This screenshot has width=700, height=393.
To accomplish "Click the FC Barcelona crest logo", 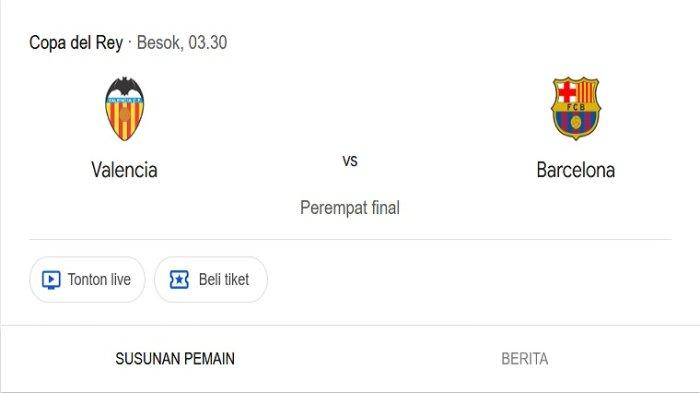I will 576,109.
